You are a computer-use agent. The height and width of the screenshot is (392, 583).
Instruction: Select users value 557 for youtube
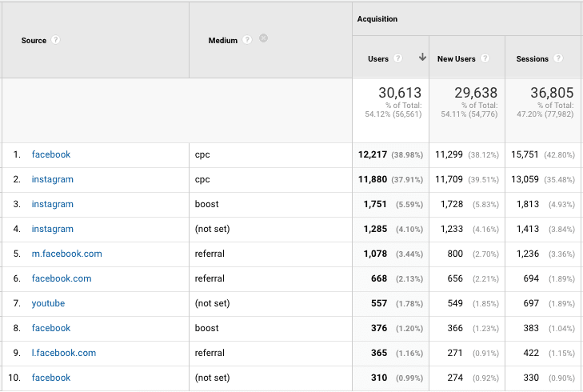tap(379, 303)
